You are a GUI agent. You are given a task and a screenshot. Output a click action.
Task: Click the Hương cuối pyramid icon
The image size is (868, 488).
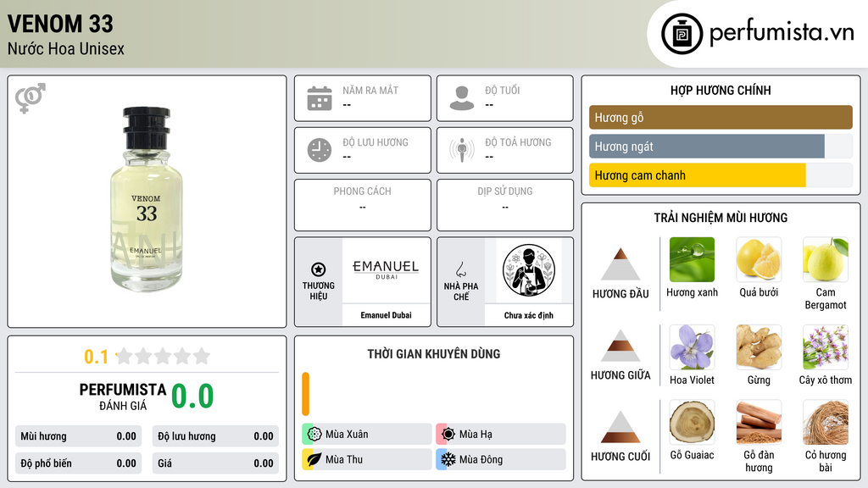pos(620,427)
